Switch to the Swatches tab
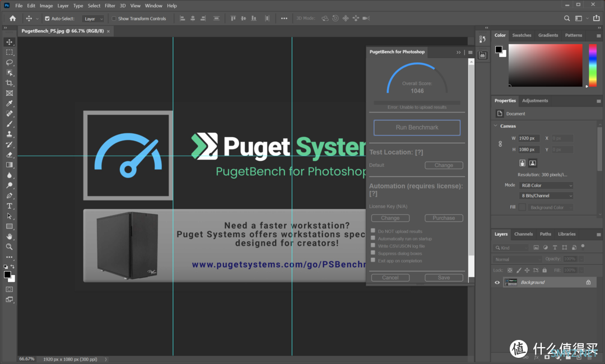The height and width of the screenshot is (364, 605). (x=522, y=35)
